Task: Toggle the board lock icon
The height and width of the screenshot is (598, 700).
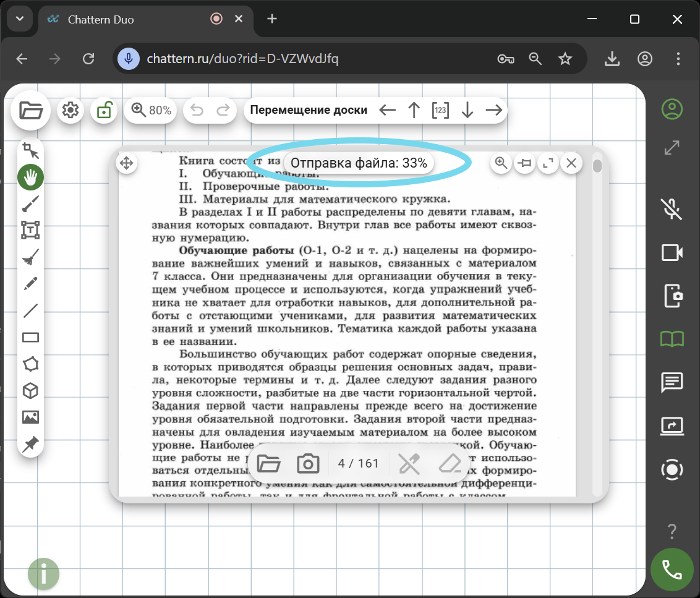Action: (104, 111)
